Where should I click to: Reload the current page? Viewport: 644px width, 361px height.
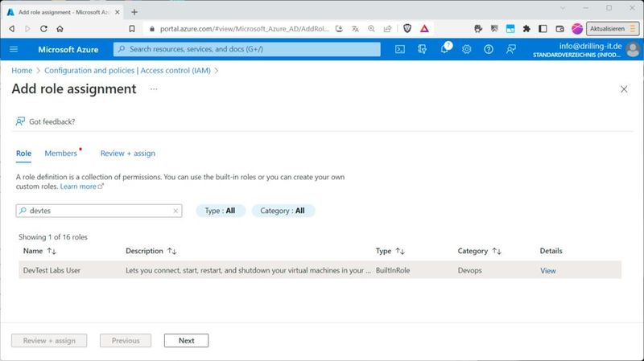coord(43,29)
